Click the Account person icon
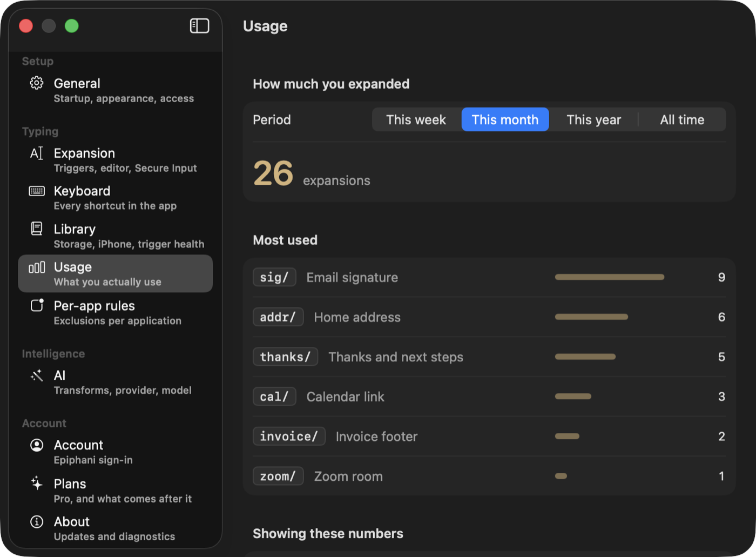Viewport: 756px width, 557px height. [x=37, y=445]
